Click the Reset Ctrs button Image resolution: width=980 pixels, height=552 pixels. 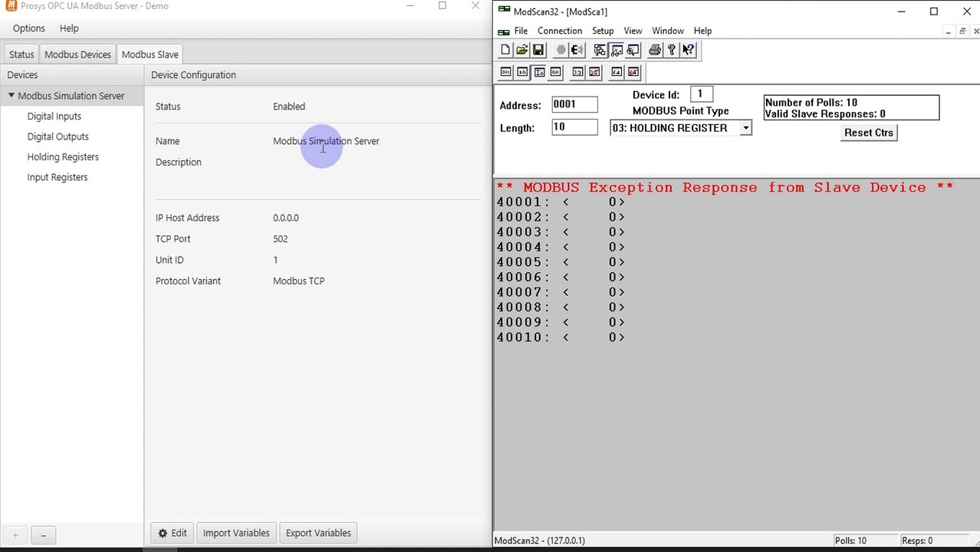[869, 133]
